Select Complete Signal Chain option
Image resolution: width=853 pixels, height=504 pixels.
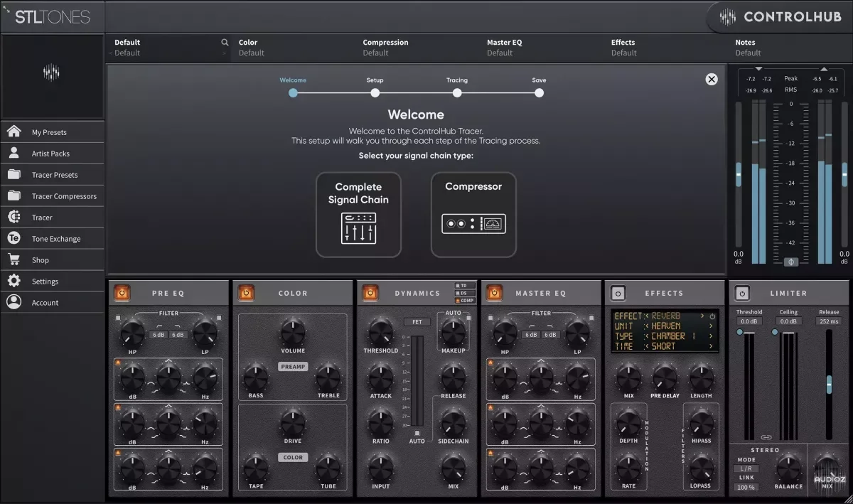pyautogui.click(x=358, y=215)
